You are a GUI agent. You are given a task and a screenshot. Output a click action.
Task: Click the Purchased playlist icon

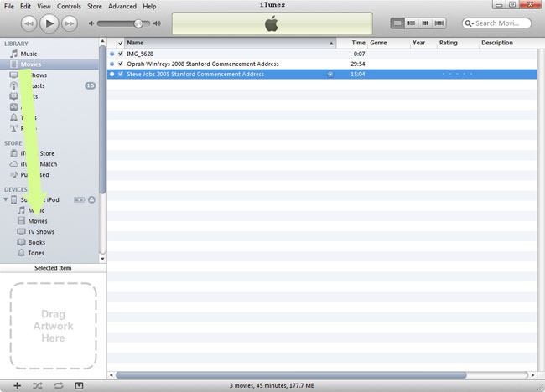[x=14, y=175]
